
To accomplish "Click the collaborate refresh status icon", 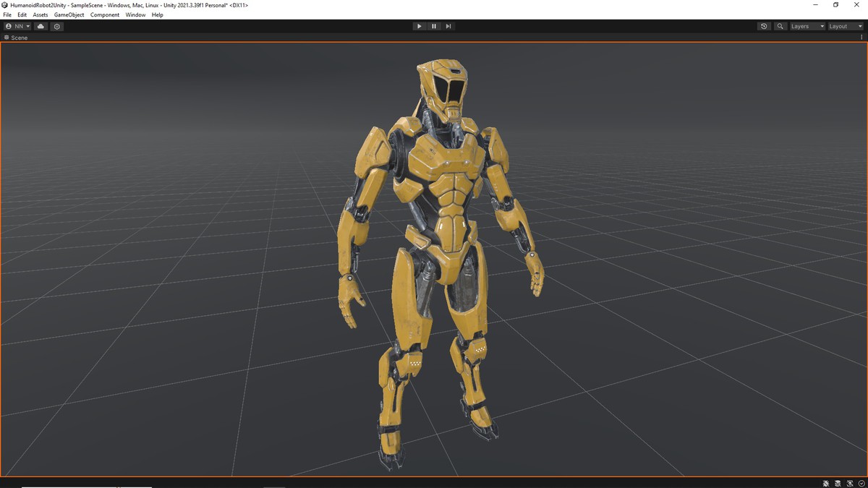I will pos(850,483).
